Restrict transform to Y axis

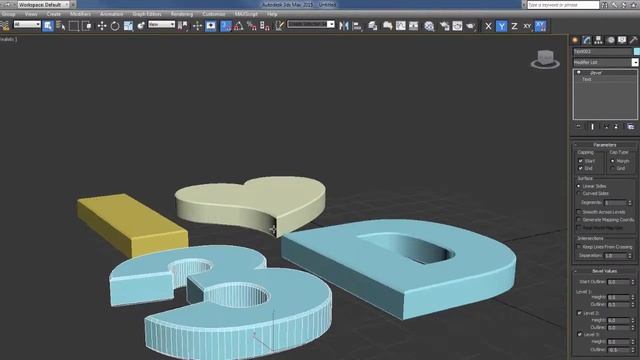click(501, 26)
